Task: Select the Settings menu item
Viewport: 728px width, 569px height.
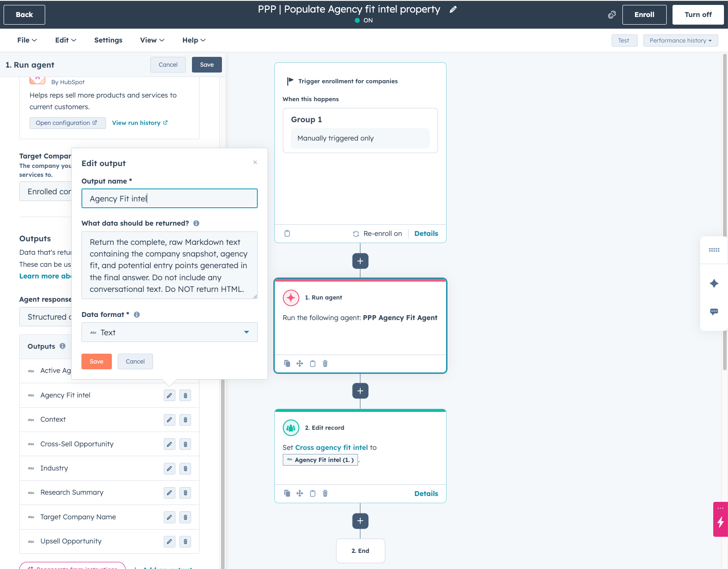Action: [108, 40]
